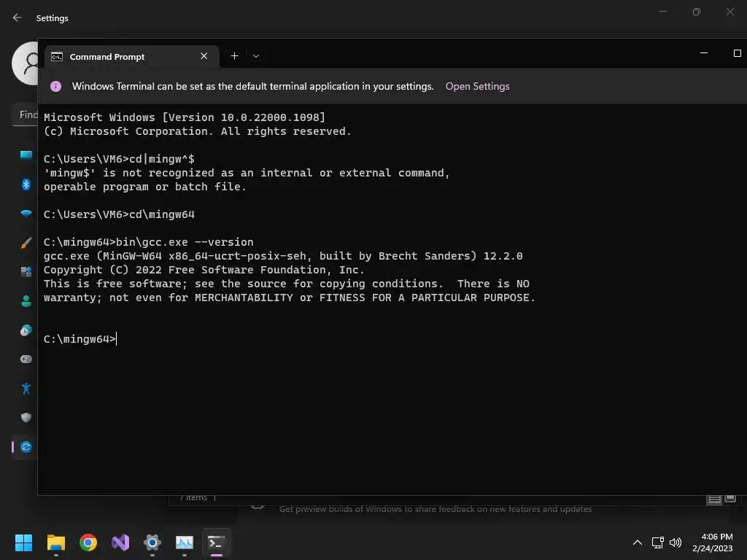Open Privacy & security shield icon in sidebar

[x=26, y=418]
